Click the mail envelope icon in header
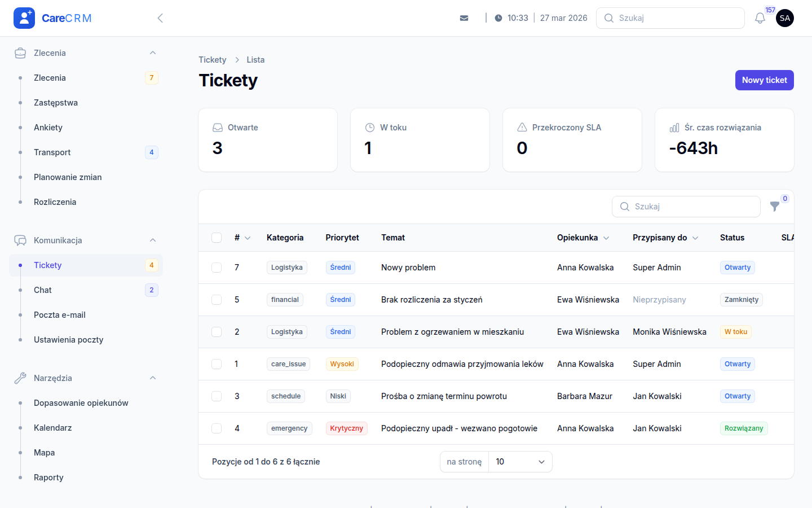The height and width of the screenshot is (508, 812). point(464,18)
